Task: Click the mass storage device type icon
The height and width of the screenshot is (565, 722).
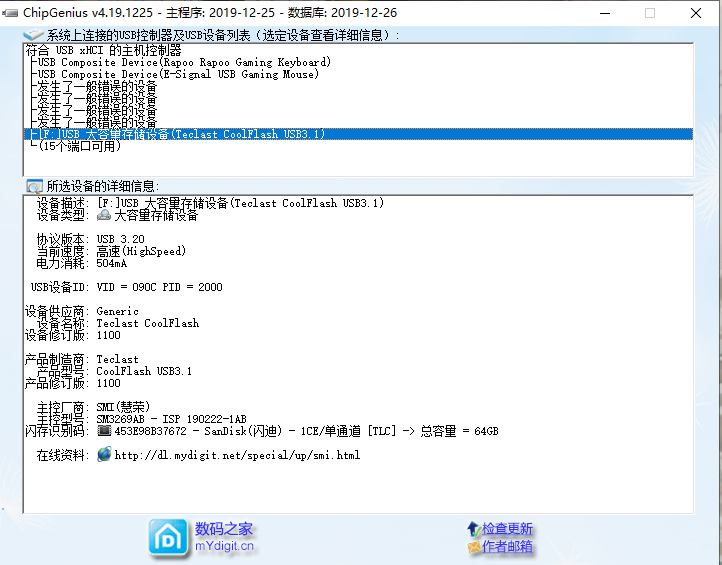Action: (x=104, y=215)
